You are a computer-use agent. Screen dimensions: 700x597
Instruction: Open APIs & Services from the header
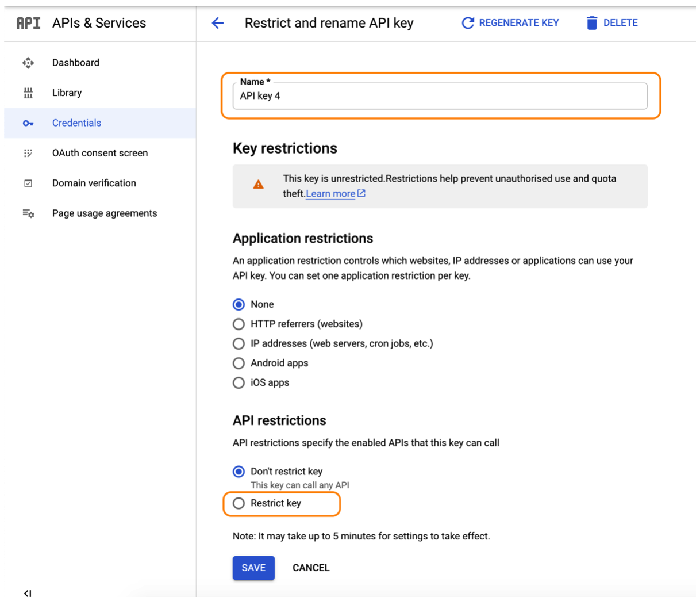99,22
